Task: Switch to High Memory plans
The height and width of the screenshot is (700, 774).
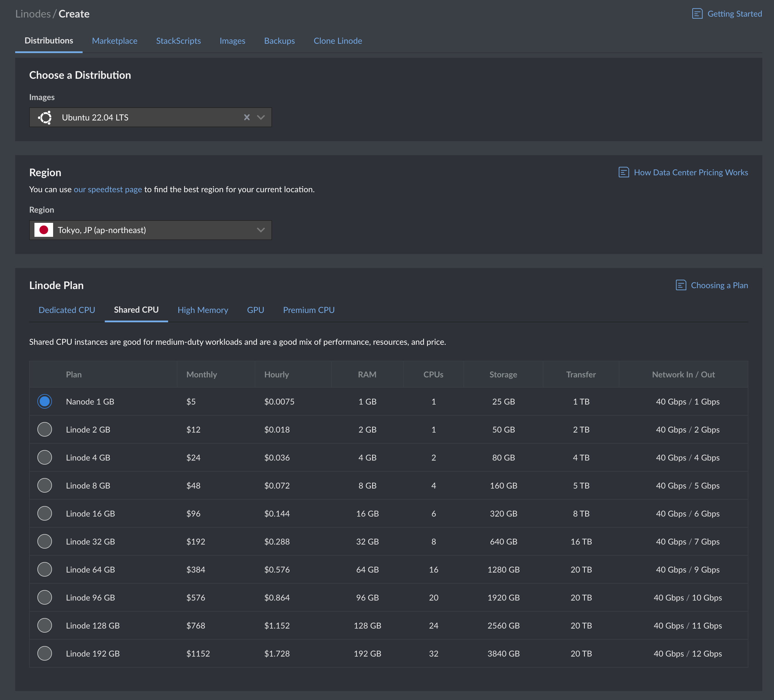Action: tap(203, 310)
